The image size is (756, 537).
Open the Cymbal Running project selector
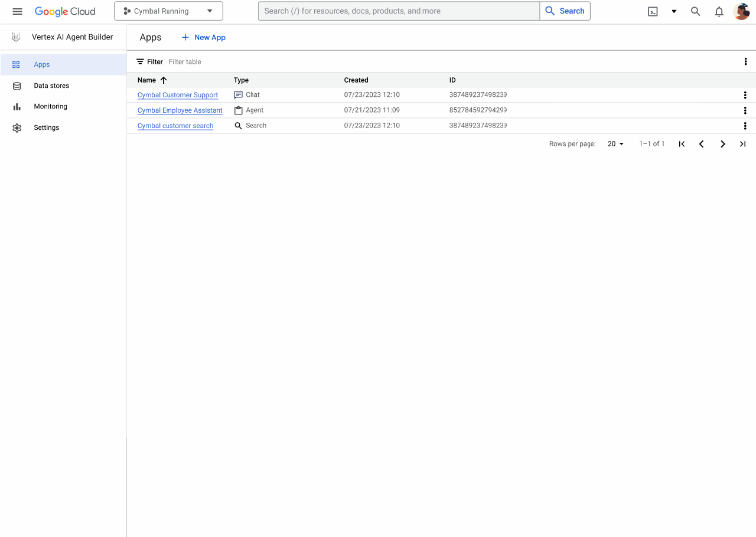[168, 11]
